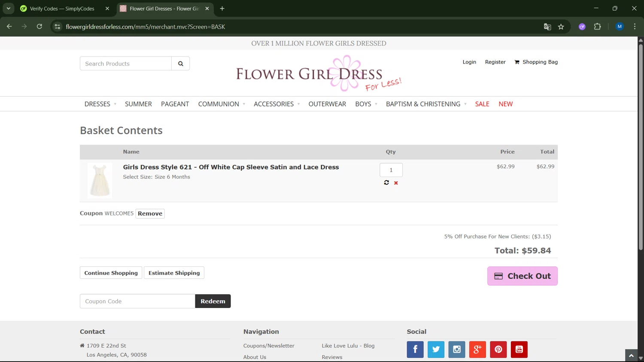Close the Flower Girl Dresses tab

point(207,9)
